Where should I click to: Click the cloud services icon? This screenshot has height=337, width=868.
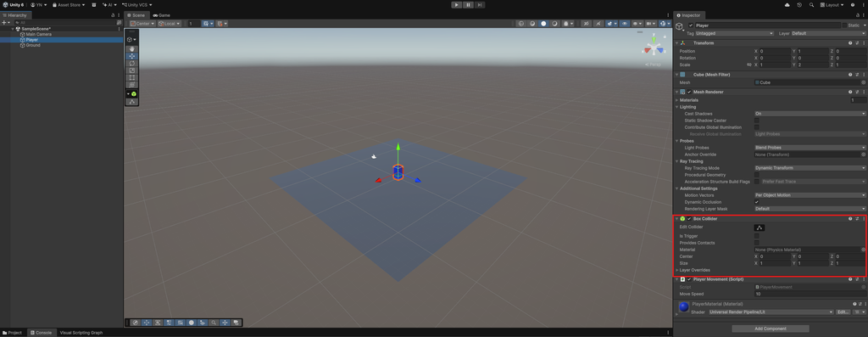click(x=787, y=4)
